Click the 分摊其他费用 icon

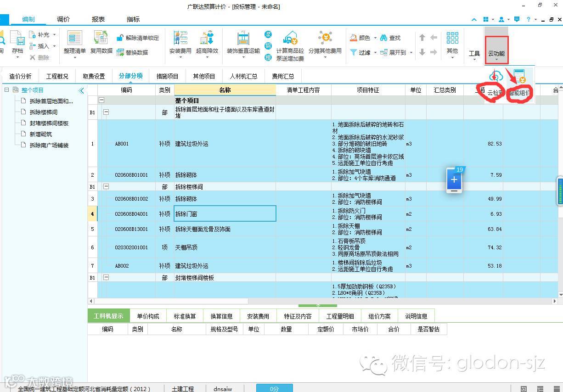(325, 38)
